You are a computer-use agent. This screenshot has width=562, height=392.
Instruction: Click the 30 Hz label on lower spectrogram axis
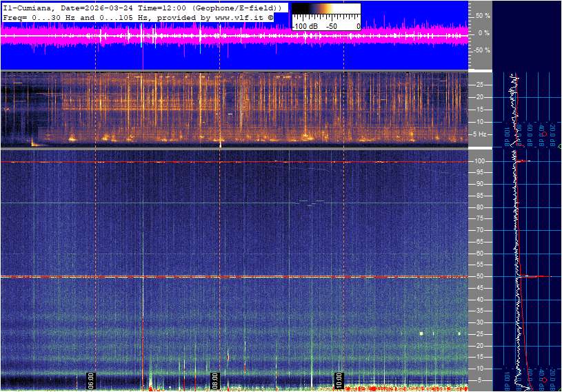click(479, 322)
